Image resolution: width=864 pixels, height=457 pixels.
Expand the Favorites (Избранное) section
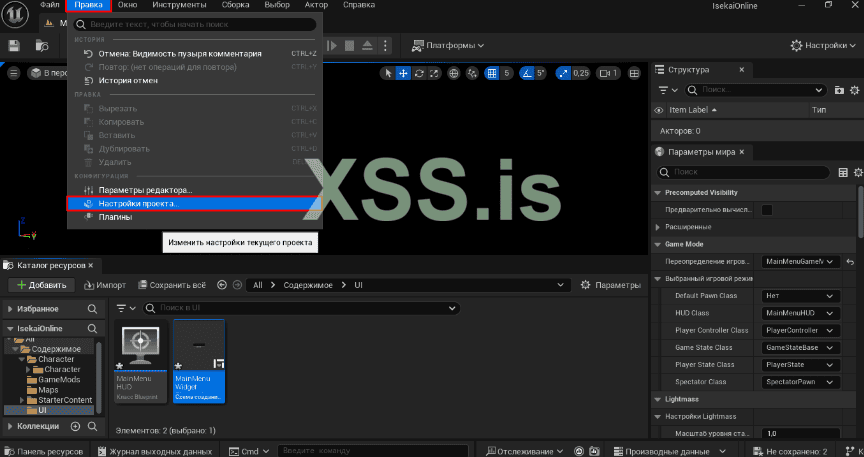coord(10,309)
